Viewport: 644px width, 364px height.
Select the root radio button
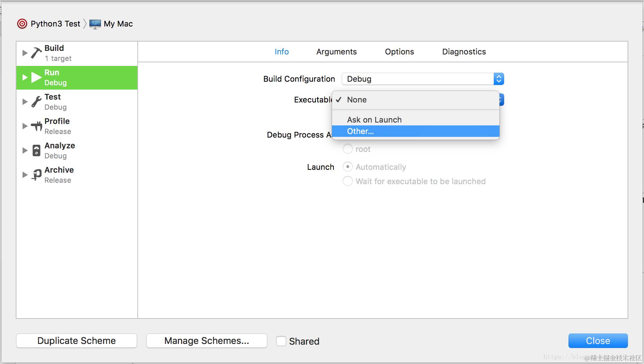click(348, 149)
